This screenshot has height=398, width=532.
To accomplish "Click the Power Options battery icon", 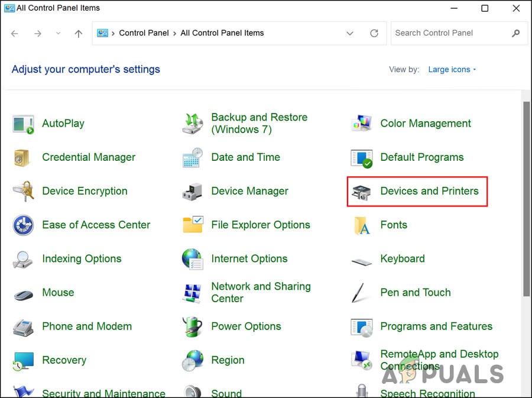I will tap(193, 326).
